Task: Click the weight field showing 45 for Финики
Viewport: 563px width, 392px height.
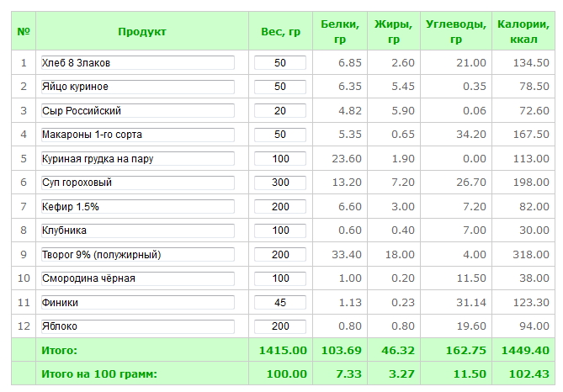Action: [x=280, y=303]
